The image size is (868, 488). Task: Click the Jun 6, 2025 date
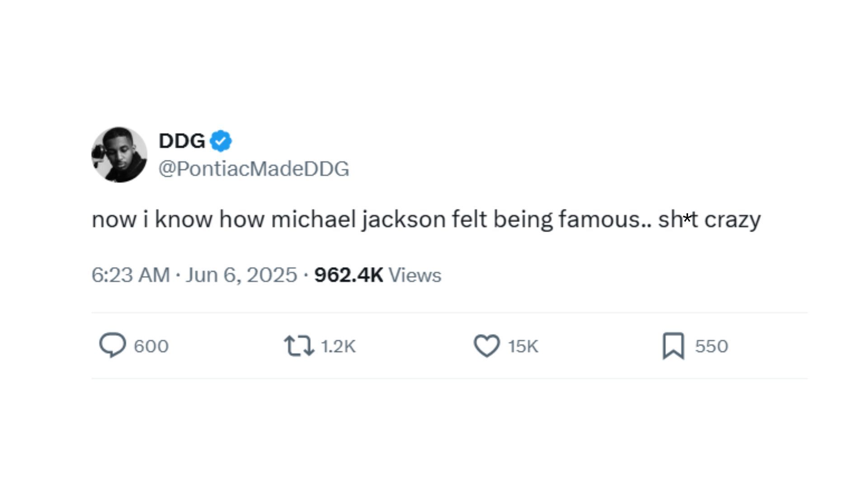241,275
